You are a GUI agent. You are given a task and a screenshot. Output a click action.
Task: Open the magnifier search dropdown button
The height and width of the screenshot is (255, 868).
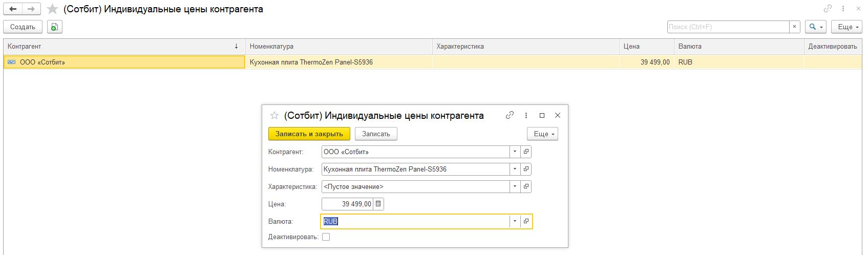(816, 27)
